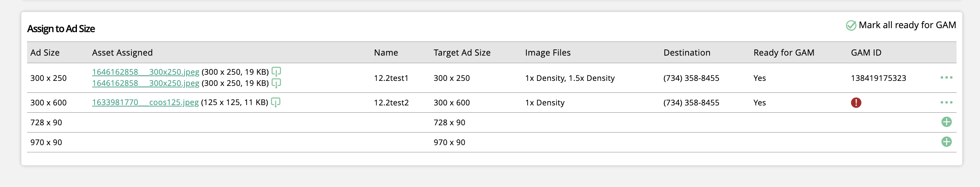
Task: Open 1633981770 coos125.jpeg link
Action: (x=145, y=103)
